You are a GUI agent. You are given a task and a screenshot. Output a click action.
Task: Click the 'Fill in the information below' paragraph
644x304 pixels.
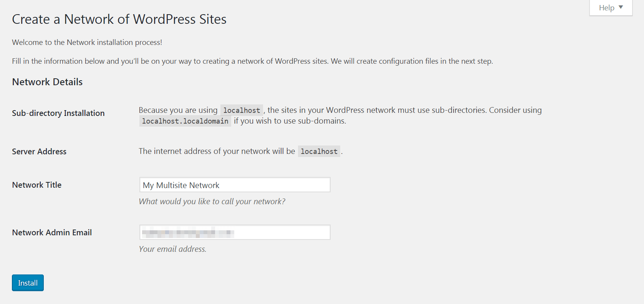252,61
